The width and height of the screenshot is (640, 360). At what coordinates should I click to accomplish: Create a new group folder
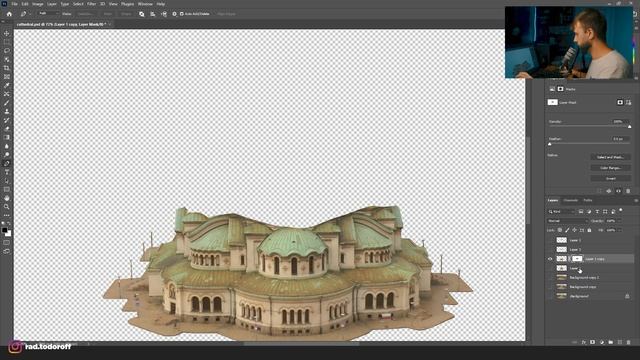611,342
